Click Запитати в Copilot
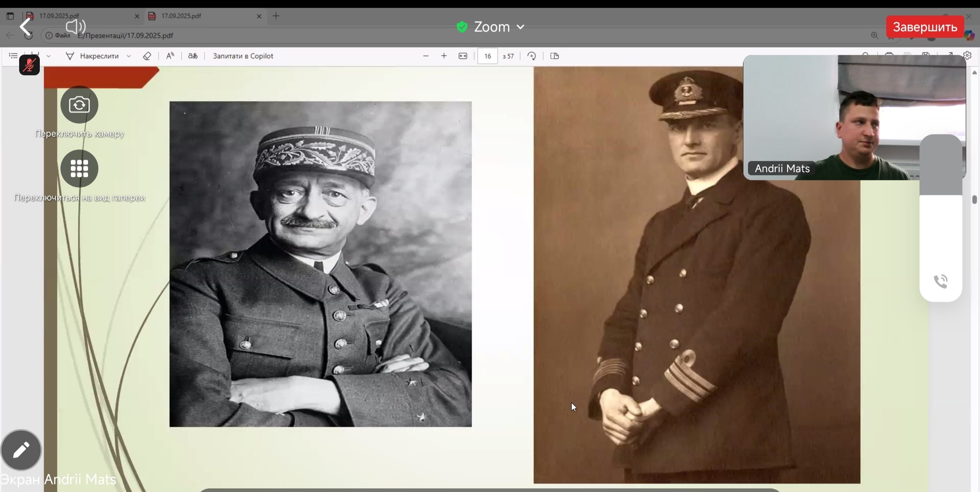 point(243,56)
